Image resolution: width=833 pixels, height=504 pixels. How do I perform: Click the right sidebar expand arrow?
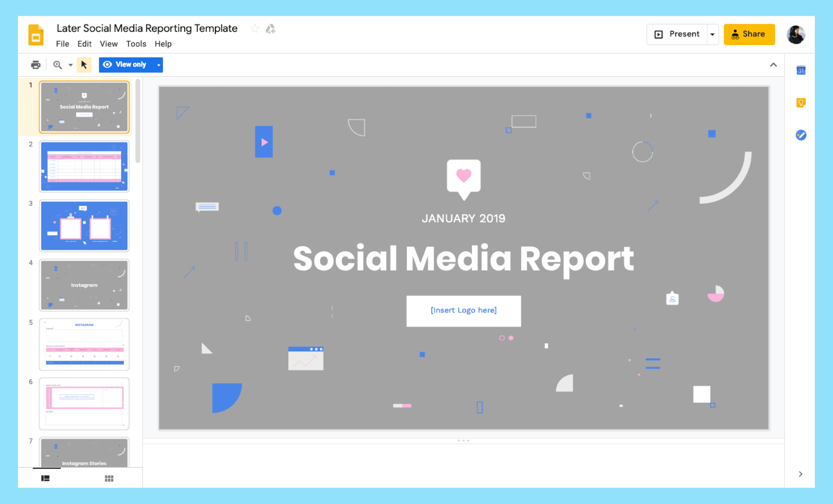[801, 474]
